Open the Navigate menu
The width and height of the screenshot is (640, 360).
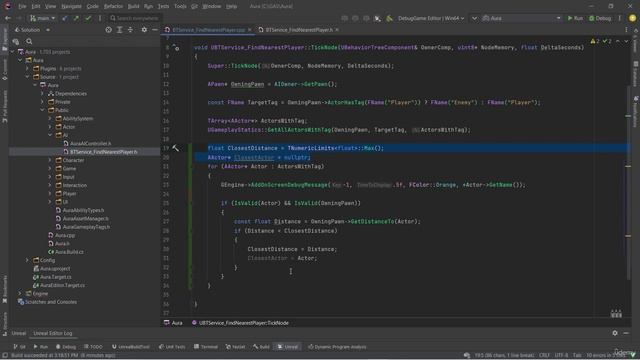point(71,6)
